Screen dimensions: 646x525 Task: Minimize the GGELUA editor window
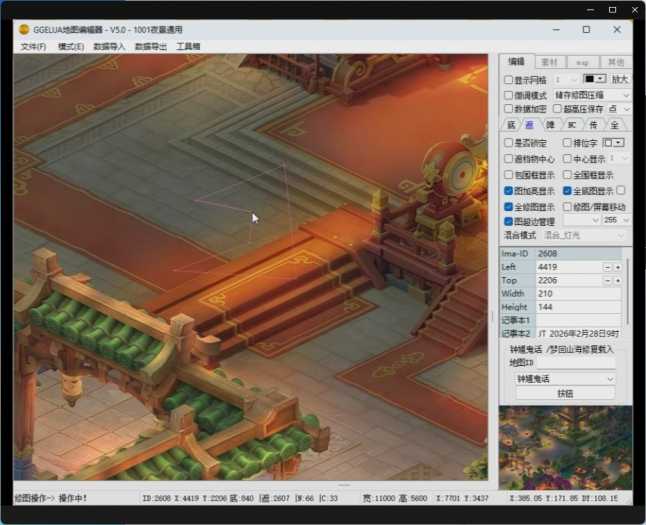coord(556,30)
